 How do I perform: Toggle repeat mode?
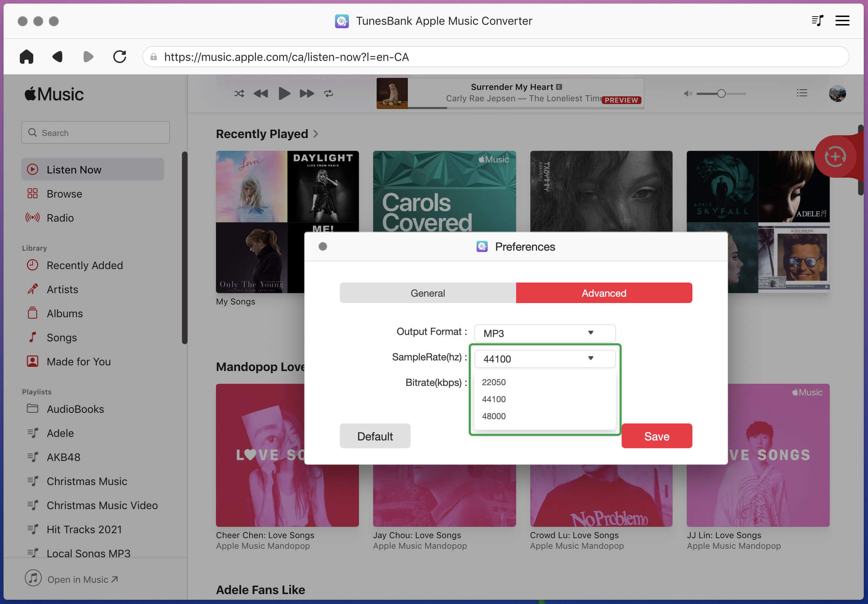click(x=329, y=93)
